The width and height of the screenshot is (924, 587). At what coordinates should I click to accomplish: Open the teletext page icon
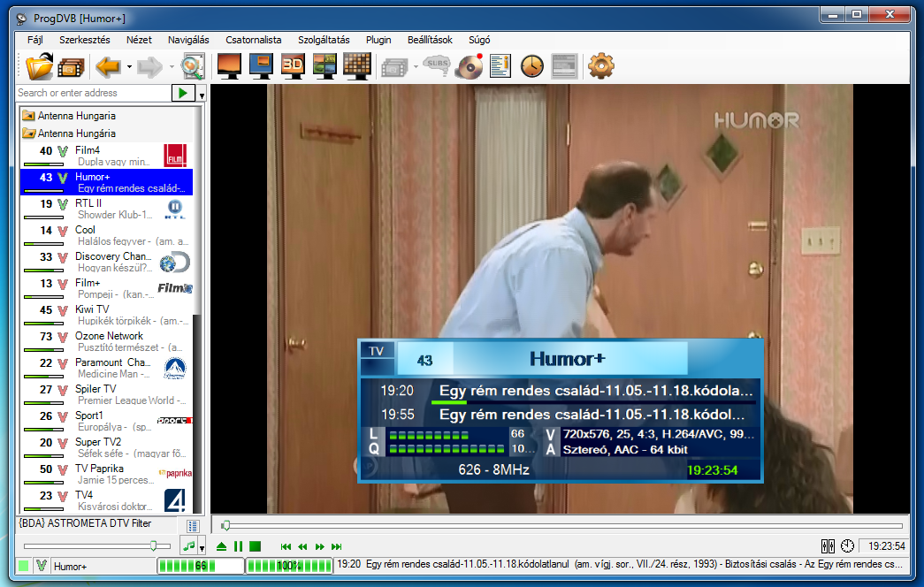click(564, 66)
